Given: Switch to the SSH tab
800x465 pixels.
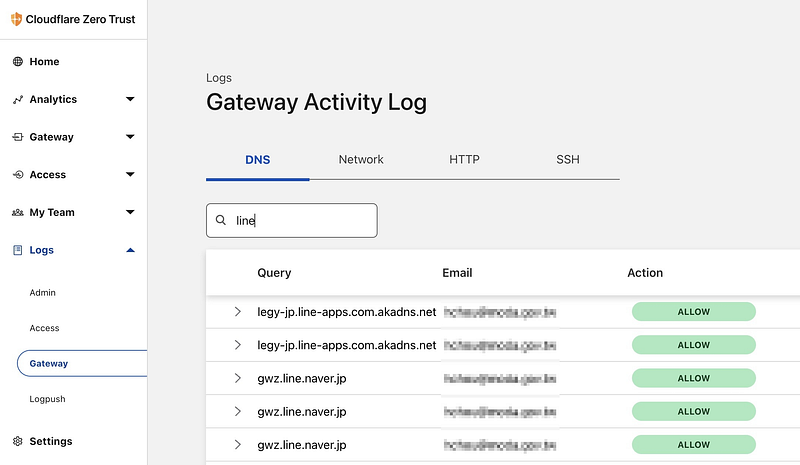Looking at the screenshot, I should [x=568, y=160].
